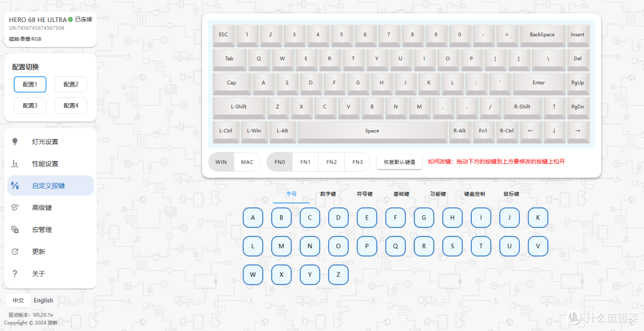The height and width of the screenshot is (331, 644).
Task: Select the Enter key on keyboard
Action: pos(538,83)
